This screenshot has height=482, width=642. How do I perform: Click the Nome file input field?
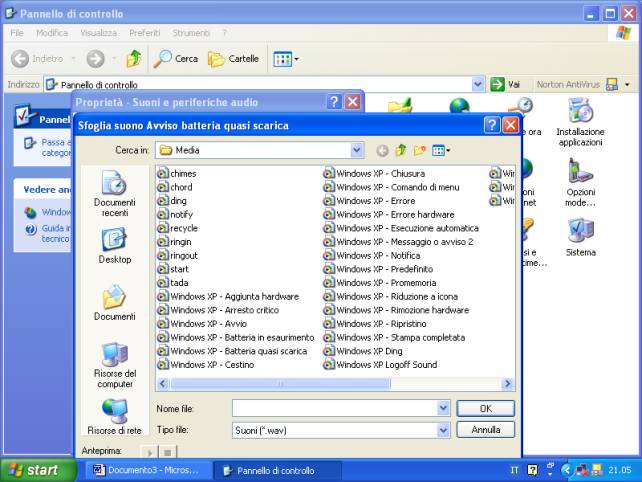[x=335, y=408]
